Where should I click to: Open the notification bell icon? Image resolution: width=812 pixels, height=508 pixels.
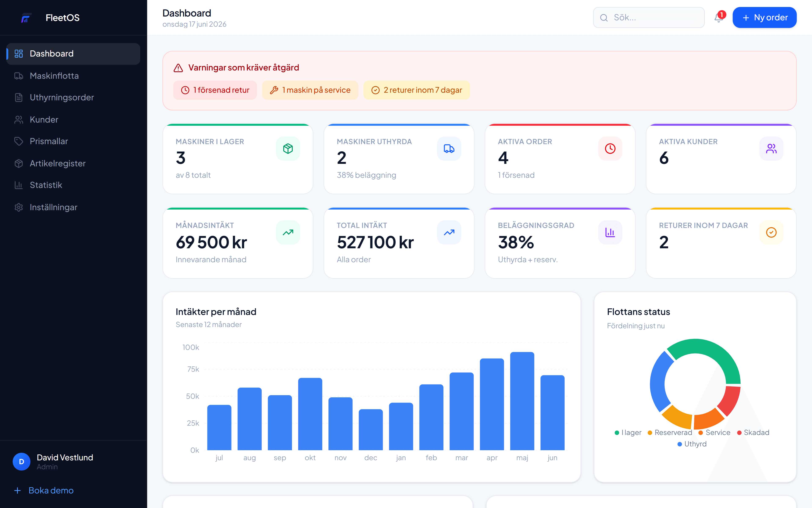718,18
